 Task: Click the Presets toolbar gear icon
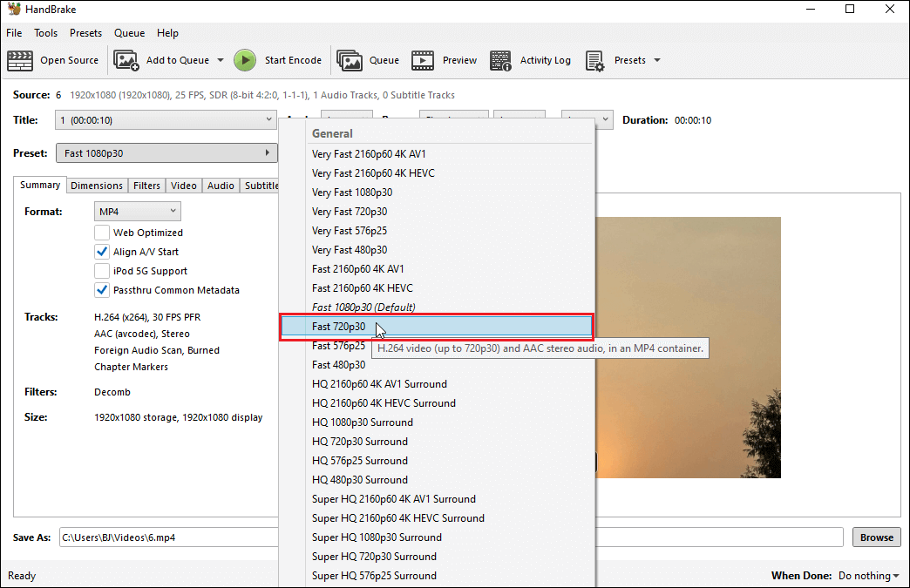(x=594, y=60)
